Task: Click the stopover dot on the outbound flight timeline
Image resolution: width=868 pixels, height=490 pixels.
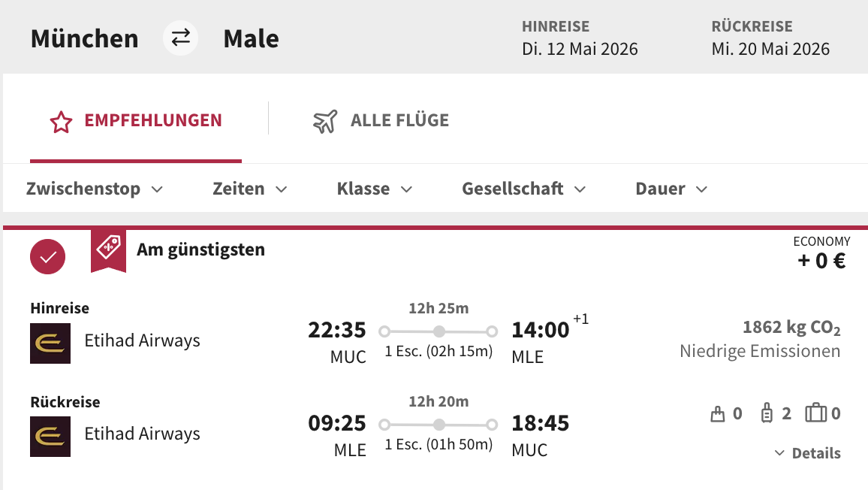Action: point(439,330)
